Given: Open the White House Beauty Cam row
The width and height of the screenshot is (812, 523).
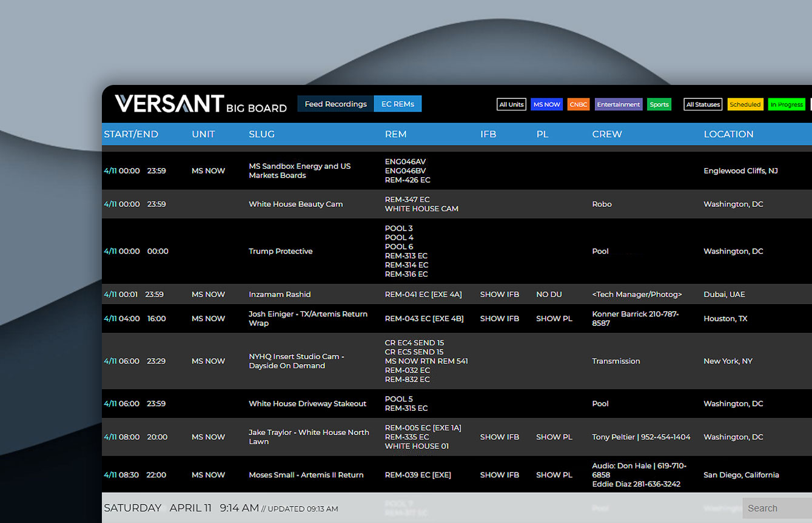Looking at the screenshot, I should coord(296,204).
